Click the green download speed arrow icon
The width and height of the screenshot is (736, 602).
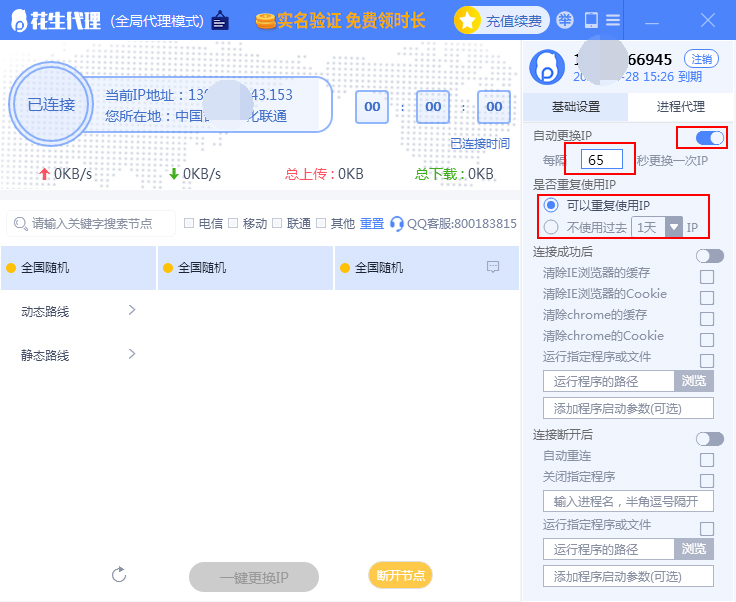pyautogui.click(x=174, y=174)
